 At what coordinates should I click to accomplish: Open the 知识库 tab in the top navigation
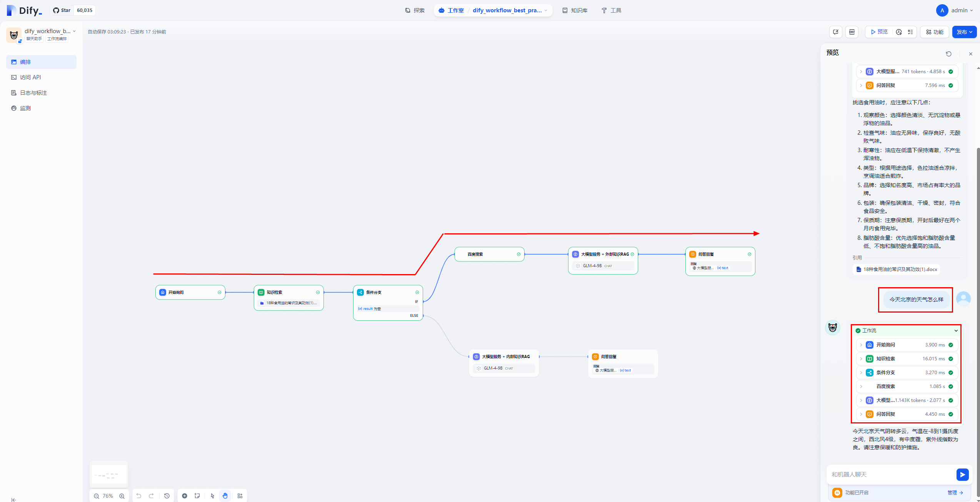click(x=575, y=10)
